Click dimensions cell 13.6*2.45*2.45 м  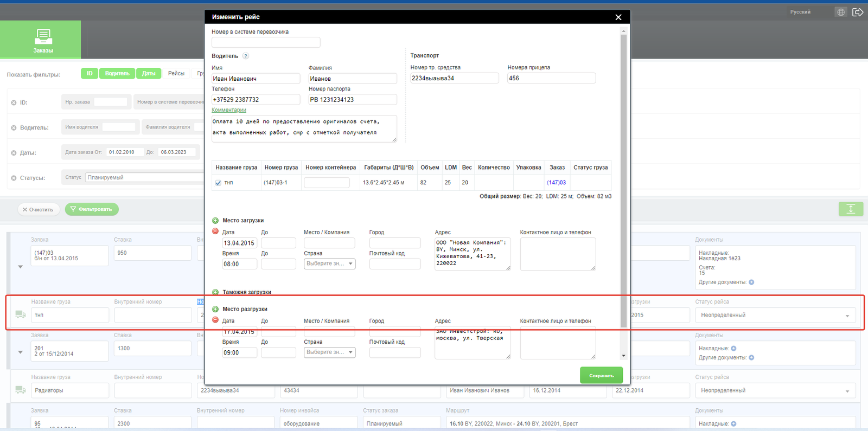[388, 183]
